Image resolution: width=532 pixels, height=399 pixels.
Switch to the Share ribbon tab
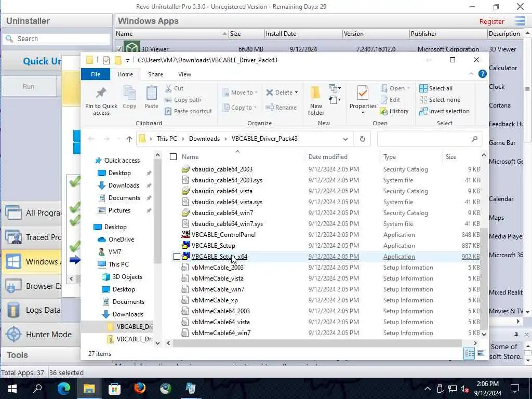[x=155, y=74]
